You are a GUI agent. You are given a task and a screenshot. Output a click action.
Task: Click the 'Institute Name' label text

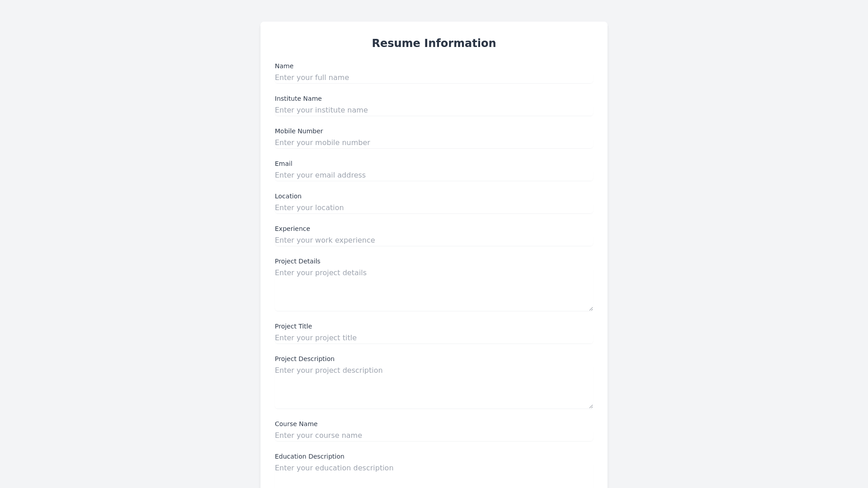click(x=298, y=99)
